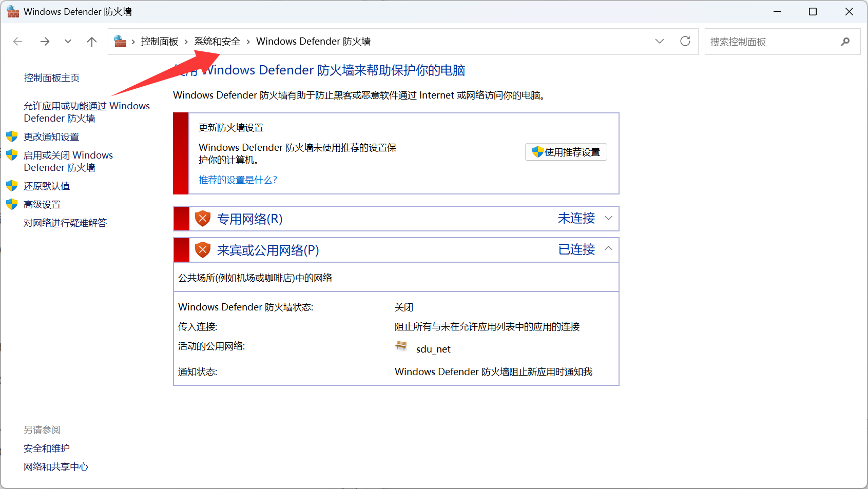
Task: Navigate to 控制面板 breadcrumb
Action: click(160, 42)
